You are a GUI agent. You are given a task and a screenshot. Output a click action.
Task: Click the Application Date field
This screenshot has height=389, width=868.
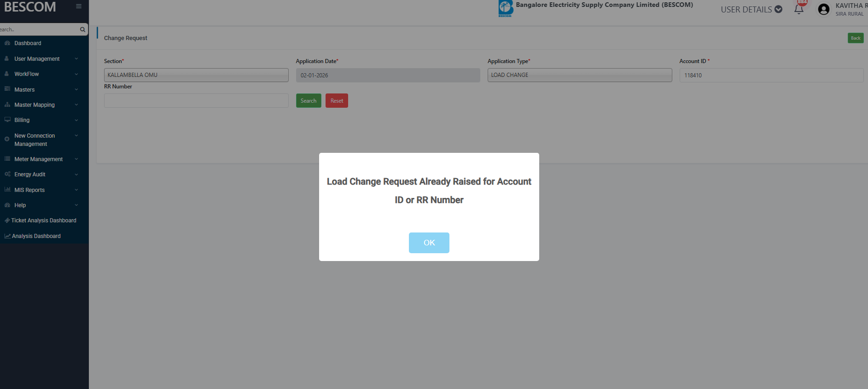[x=388, y=75]
